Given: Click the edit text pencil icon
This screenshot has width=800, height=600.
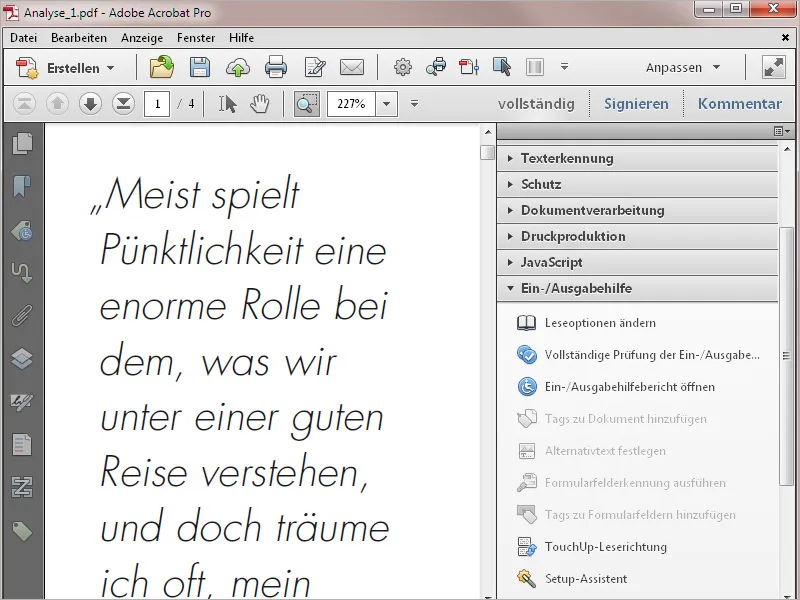Looking at the screenshot, I should (315, 67).
